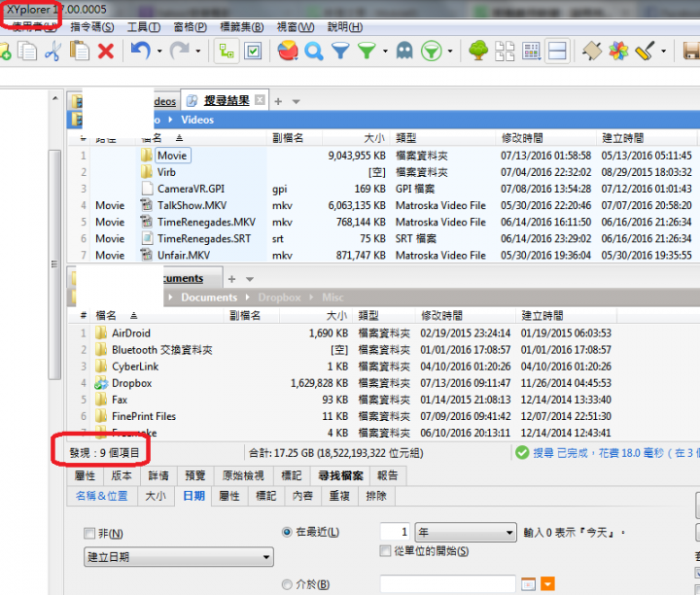Image resolution: width=700 pixels, height=595 pixels.
Task: Switch to the 原始檢視 info tab
Action: (x=243, y=475)
